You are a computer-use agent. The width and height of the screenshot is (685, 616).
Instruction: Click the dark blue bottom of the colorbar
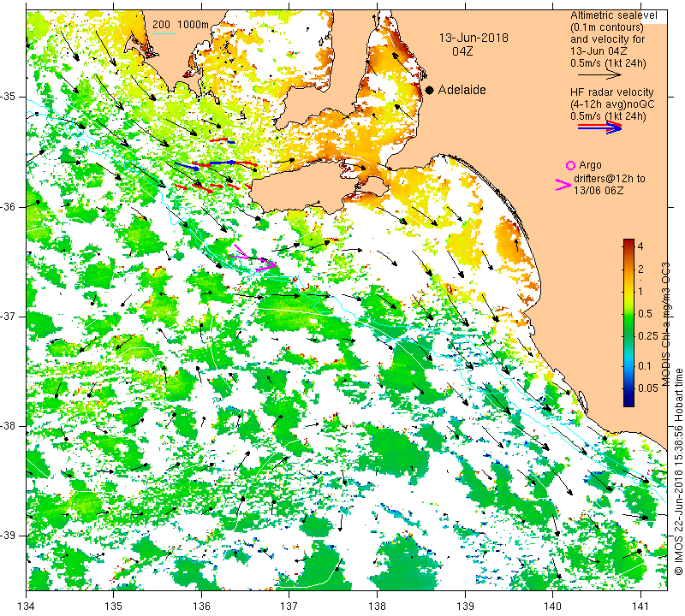click(628, 402)
